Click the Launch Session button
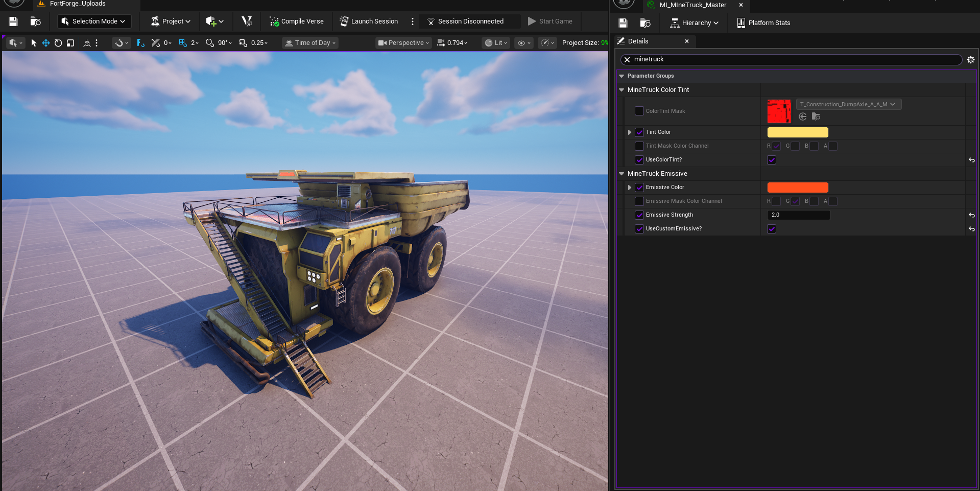The height and width of the screenshot is (491, 980). click(x=368, y=21)
